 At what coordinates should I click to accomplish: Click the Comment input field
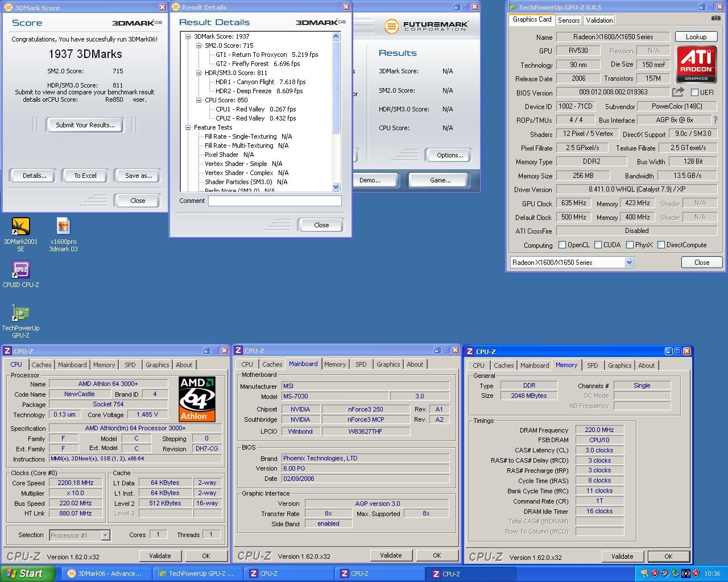click(x=275, y=201)
